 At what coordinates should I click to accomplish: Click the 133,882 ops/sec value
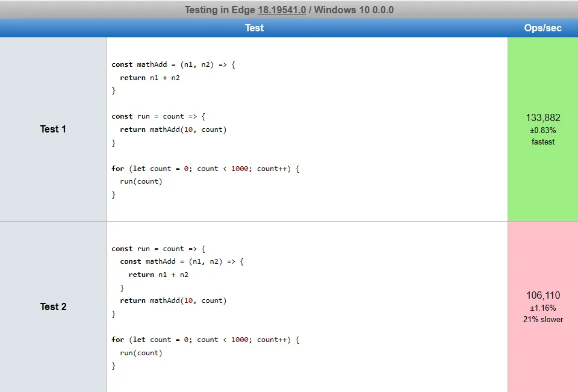[543, 117]
